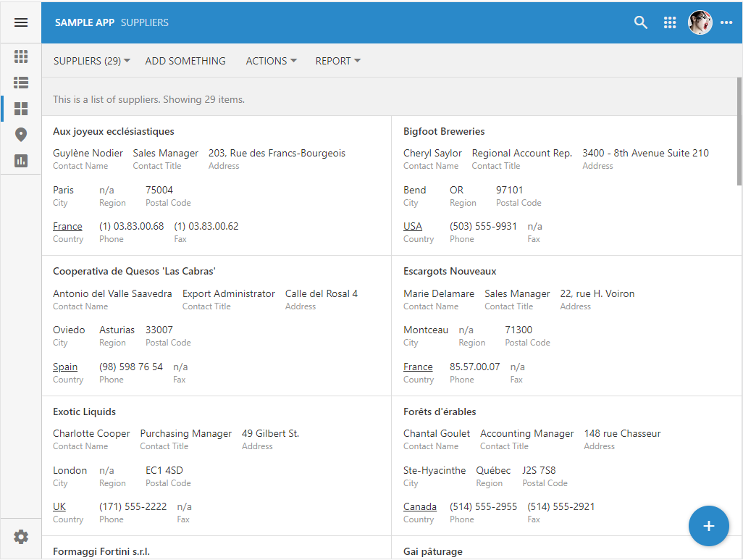Open the Escargots Nouveaux supplier card title
The image size is (743, 560).
(450, 271)
